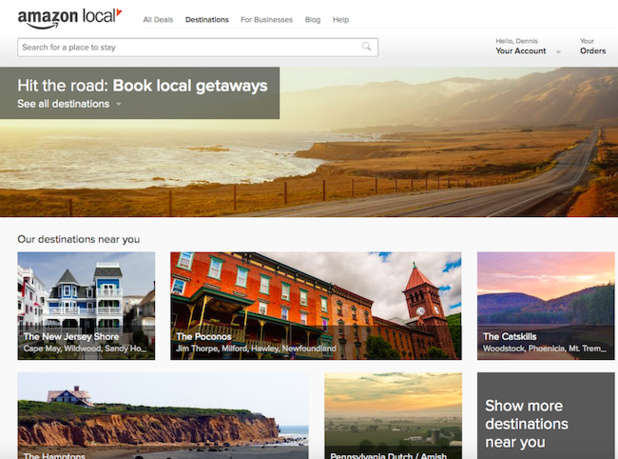Open the Pennsylvania Dutch / Amish tile
Screen dimensions: 618x459
coord(392,415)
